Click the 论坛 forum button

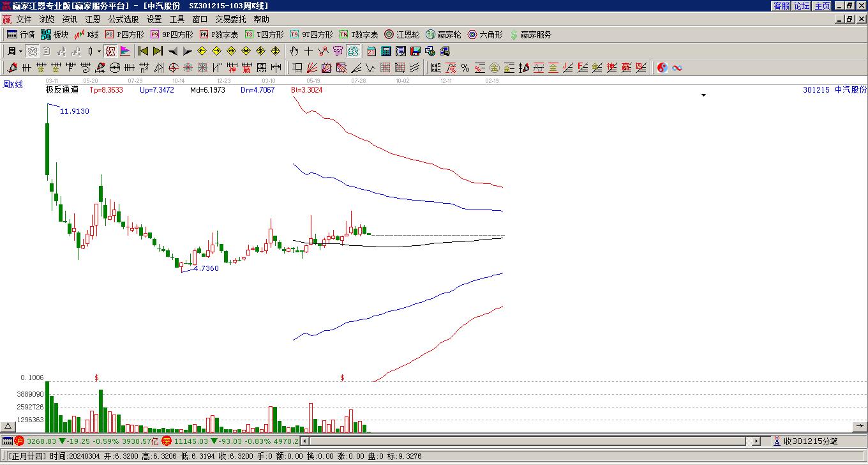coord(802,6)
